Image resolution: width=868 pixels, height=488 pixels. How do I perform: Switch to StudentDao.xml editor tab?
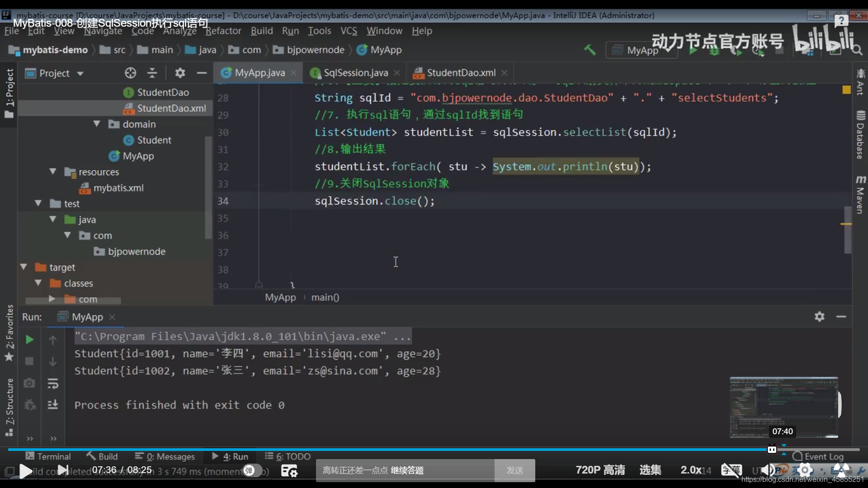pyautogui.click(x=461, y=73)
